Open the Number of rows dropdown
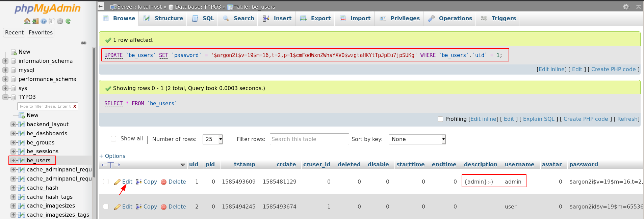Viewport: 644px width, 219px height. (212, 139)
